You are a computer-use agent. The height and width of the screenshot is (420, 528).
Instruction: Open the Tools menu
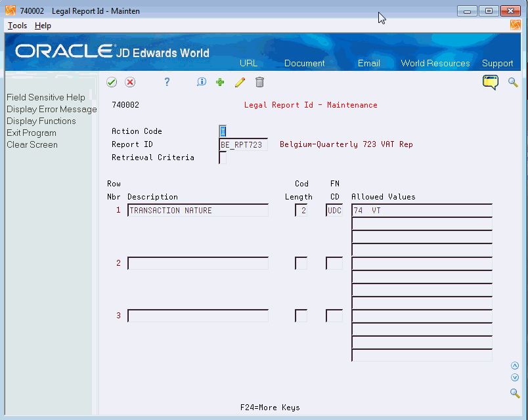[x=17, y=26]
